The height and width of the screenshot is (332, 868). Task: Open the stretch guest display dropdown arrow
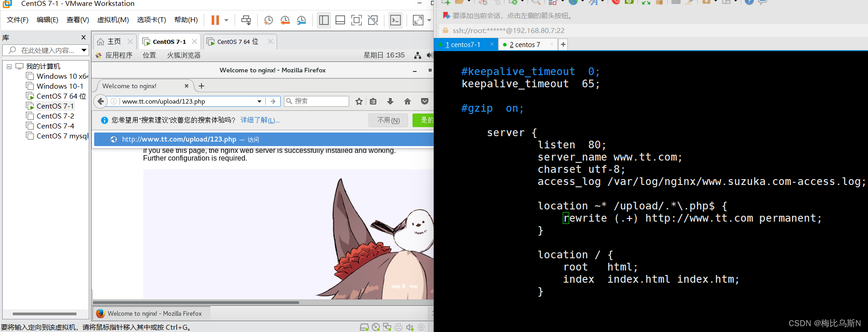coord(429,20)
